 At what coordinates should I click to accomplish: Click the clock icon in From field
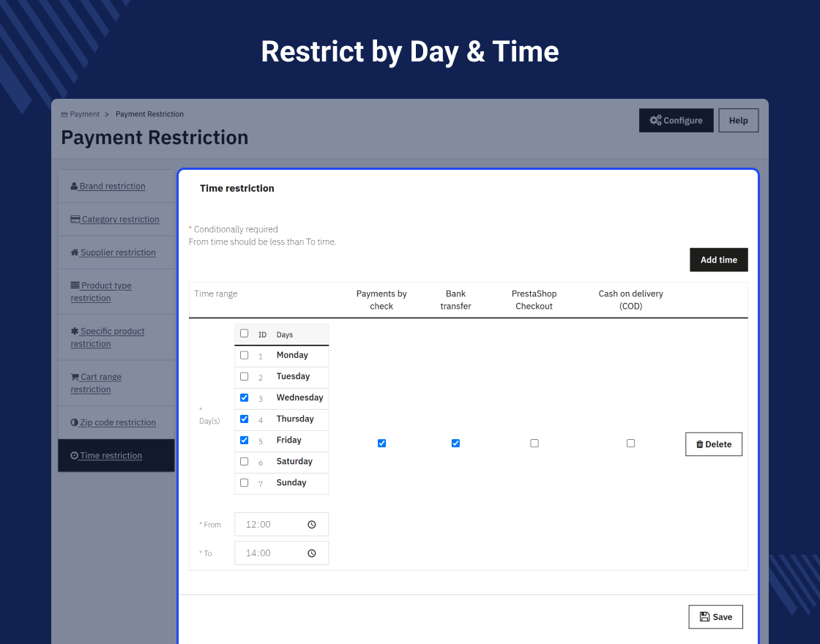pyautogui.click(x=312, y=524)
